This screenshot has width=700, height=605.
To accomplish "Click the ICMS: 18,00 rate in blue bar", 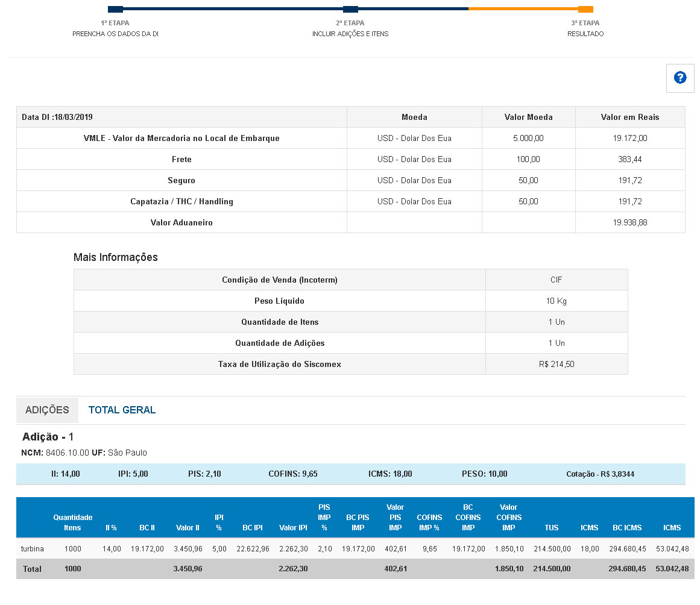I will [390, 474].
